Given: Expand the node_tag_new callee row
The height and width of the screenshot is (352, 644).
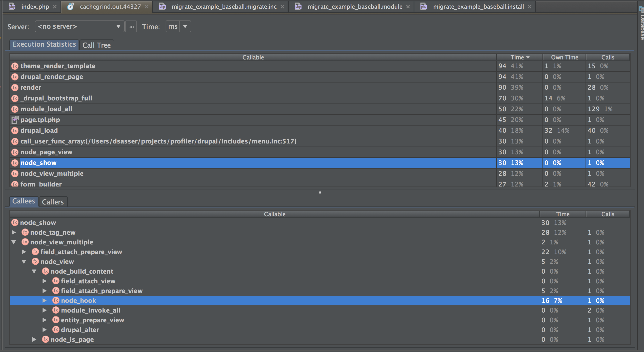Looking at the screenshot, I should click(x=14, y=232).
